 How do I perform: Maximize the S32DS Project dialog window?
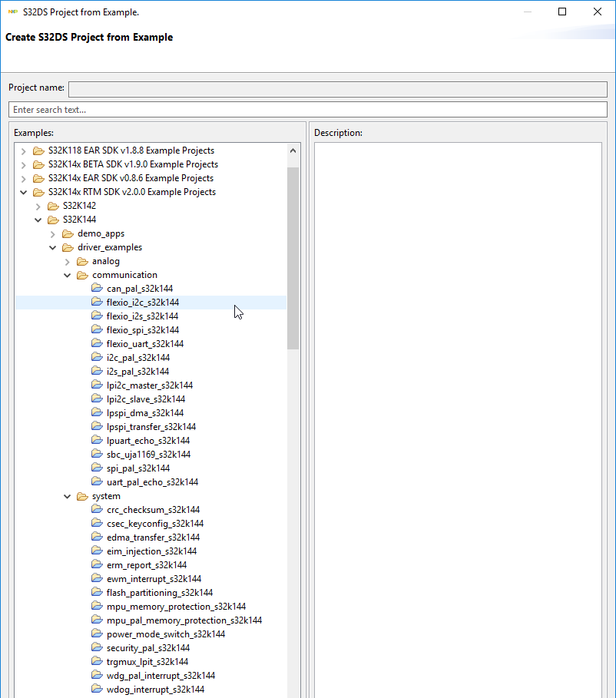point(562,12)
